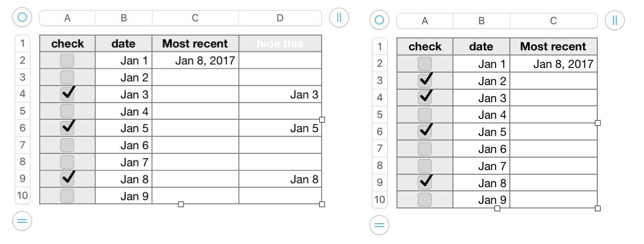This screenshot has height=244, width=644.
Task: Uncheck the Jan 3 checkbox in left table
Action: click(x=68, y=94)
